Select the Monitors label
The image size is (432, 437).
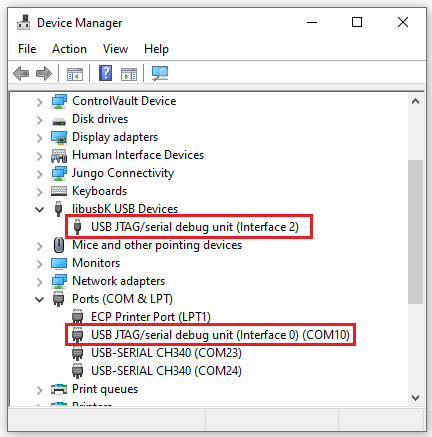pyautogui.click(x=96, y=263)
